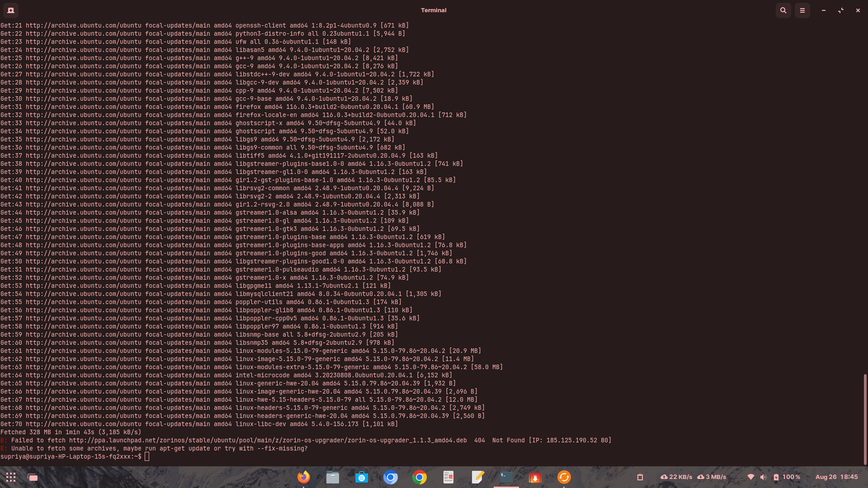868x488 pixels.
Task: Open the Software store icon
Action: [362, 477]
